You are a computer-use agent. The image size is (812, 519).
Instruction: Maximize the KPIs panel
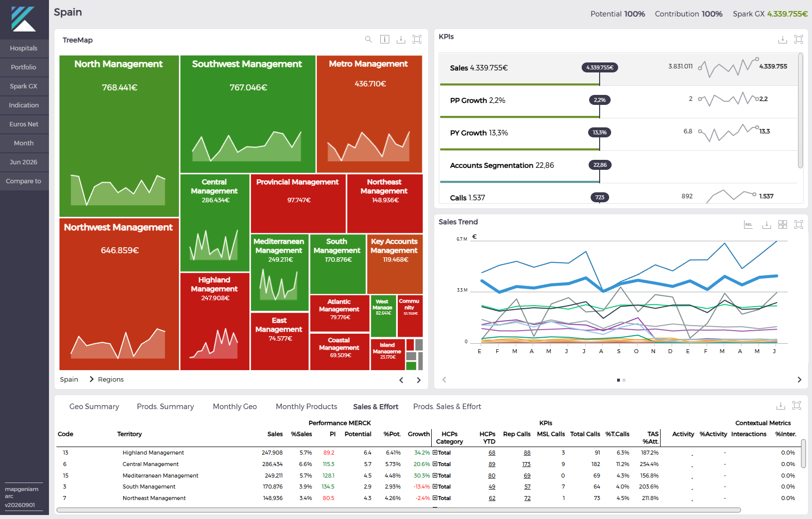coord(799,39)
